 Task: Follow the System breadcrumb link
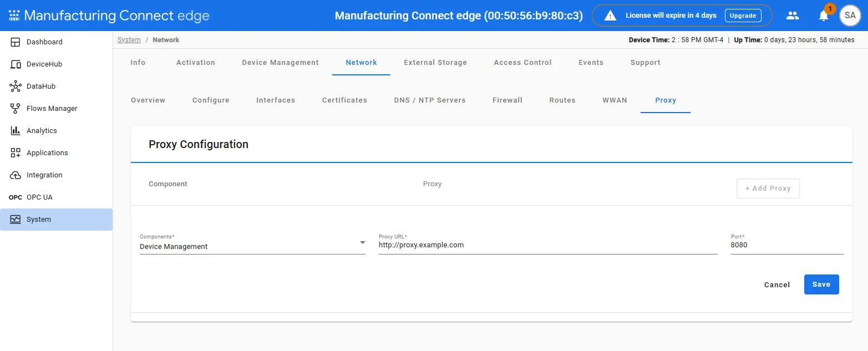click(x=129, y=40)
